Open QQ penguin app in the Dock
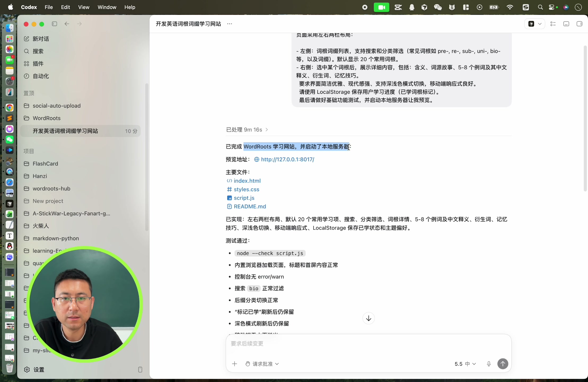 (x=10, y=246)
